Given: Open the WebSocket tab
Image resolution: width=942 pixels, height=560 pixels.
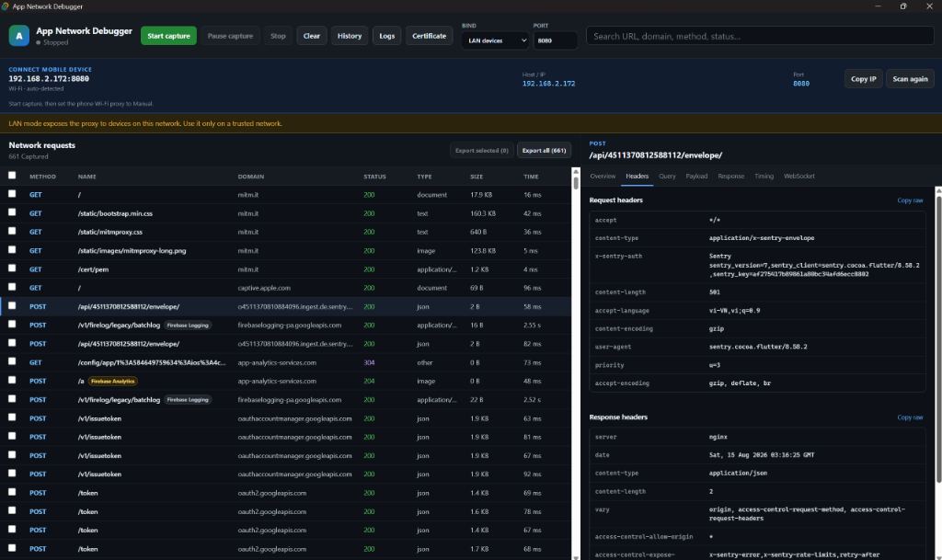Looking at the screenshot, I should click(799, 176).
